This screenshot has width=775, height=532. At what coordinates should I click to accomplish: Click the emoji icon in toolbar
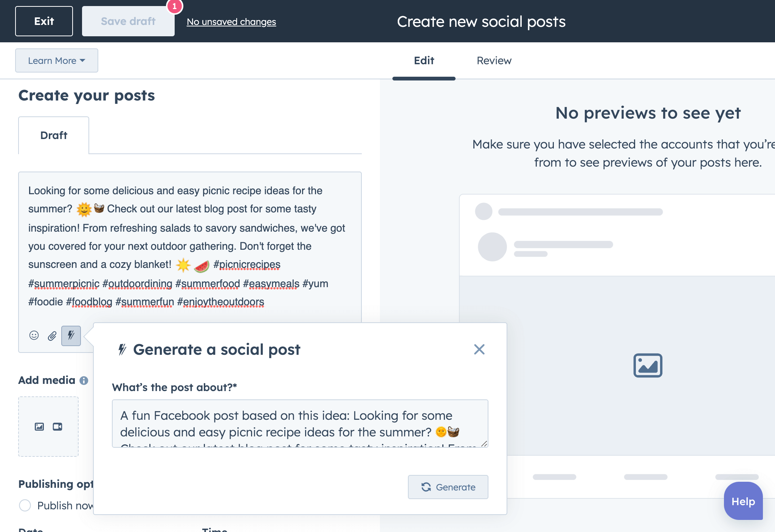(x=34, y=334)
